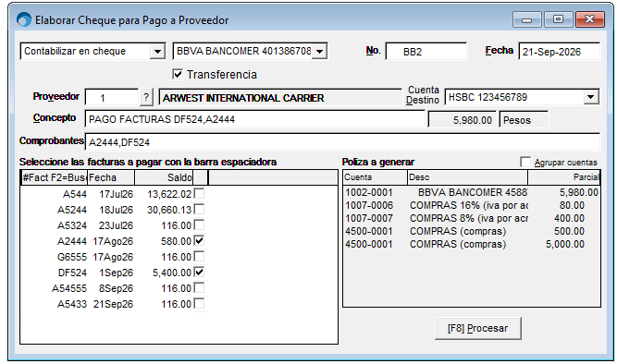Select account row 1007-0007 COMPRAS 8%

pyautogui.click(x=472, y=218)
